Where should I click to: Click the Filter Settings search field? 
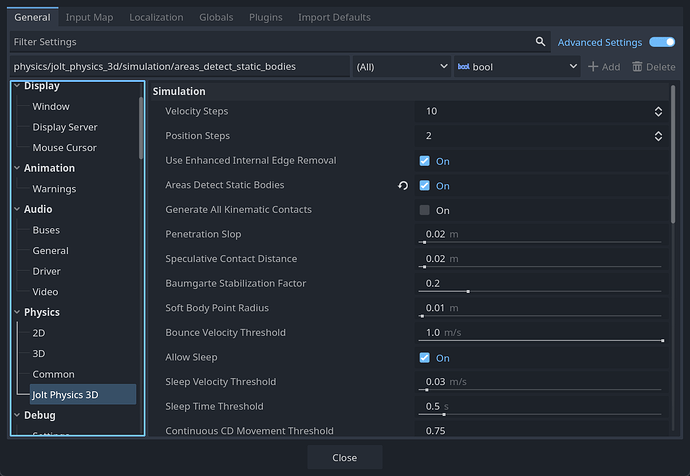pyautogui.click(x=280, y=42)
